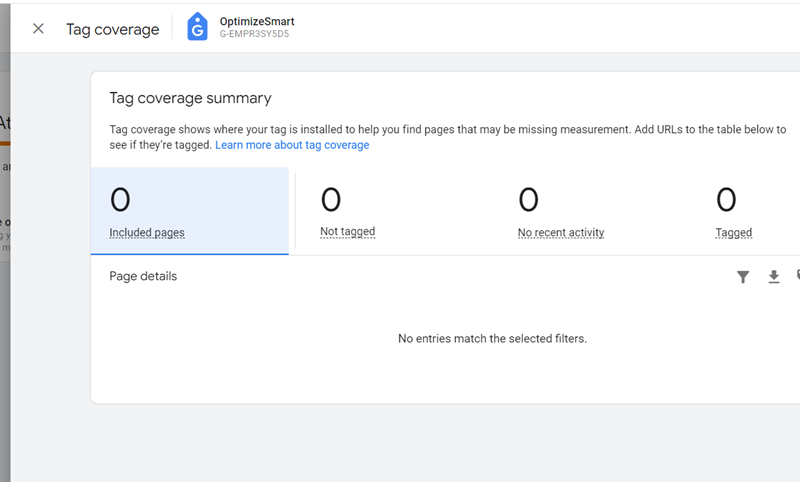Click the Tag coverage summary heading

coord(190,98)
